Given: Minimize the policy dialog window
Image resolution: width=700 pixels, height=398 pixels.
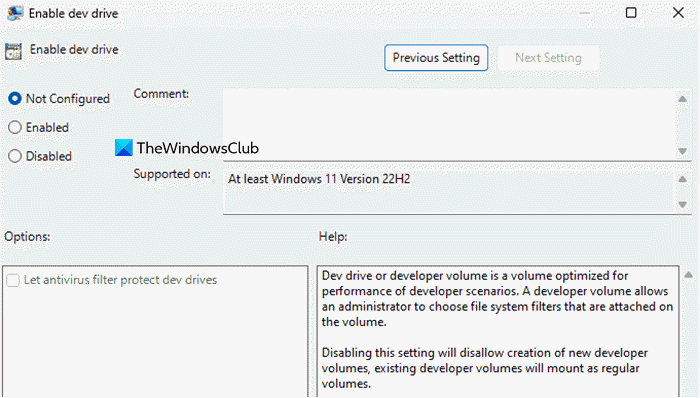Looking at the screenshot, I should click(x=584, y=13).
